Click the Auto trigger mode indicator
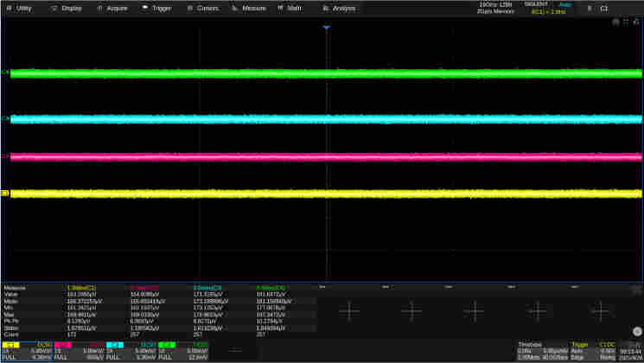644x363 pixels. 564,4
